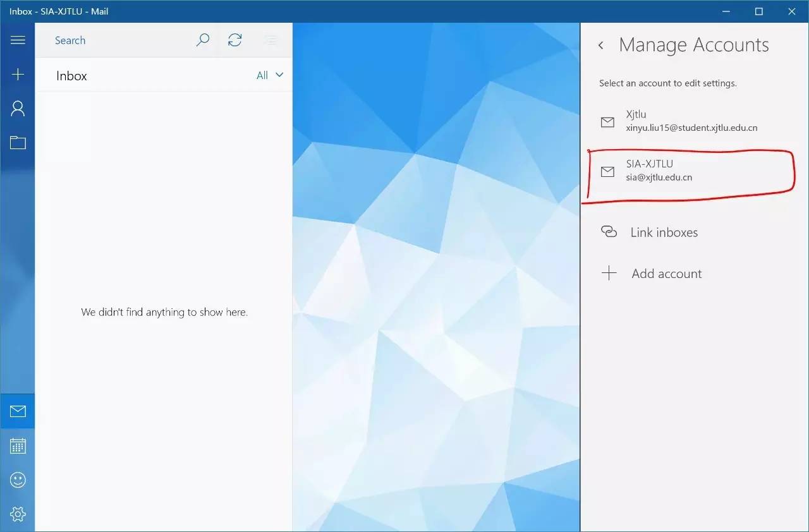Click the envelope icon beside the Xjtlu account
The width and height of the screenshot is (809, 532).
point(607,122)
